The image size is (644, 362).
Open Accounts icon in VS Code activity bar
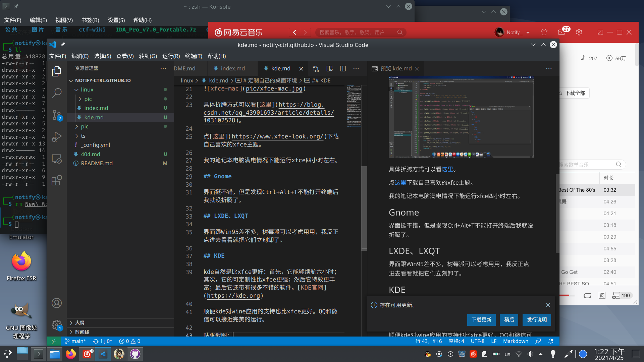57,303
